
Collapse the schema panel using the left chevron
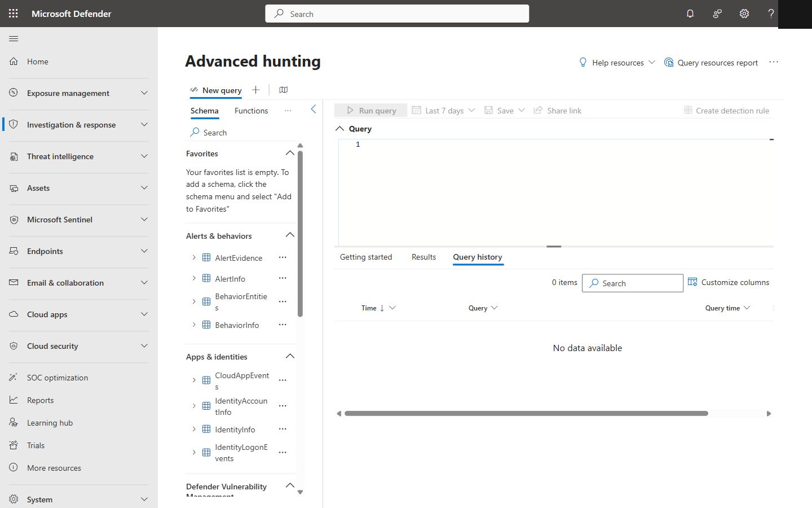[x=314, y=110]
